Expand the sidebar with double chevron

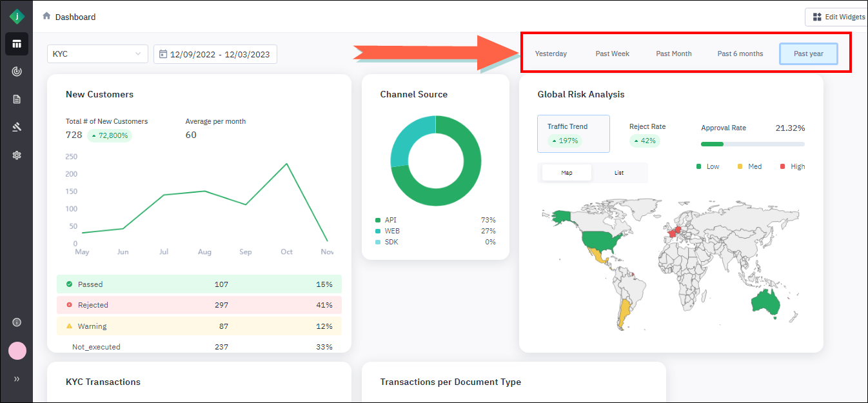tap(17, 379)
